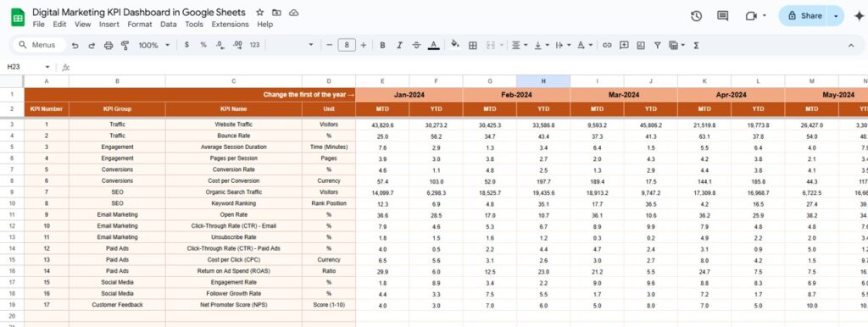
Task: Open version history
Action: click(x=697, y=16)
